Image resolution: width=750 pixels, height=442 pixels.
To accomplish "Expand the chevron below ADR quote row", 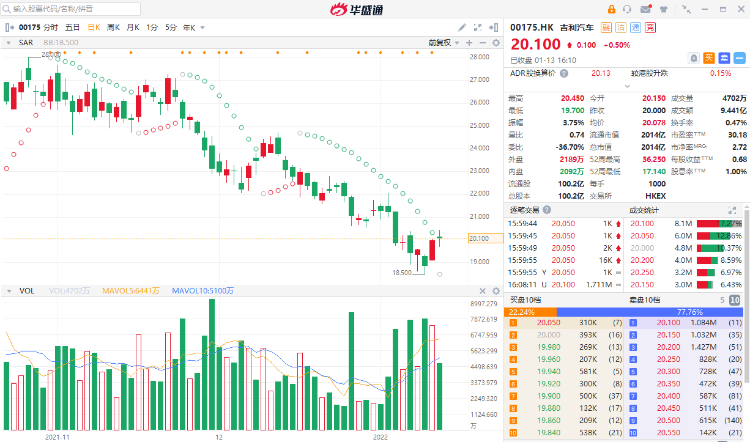I will click(x=627, y=86).
